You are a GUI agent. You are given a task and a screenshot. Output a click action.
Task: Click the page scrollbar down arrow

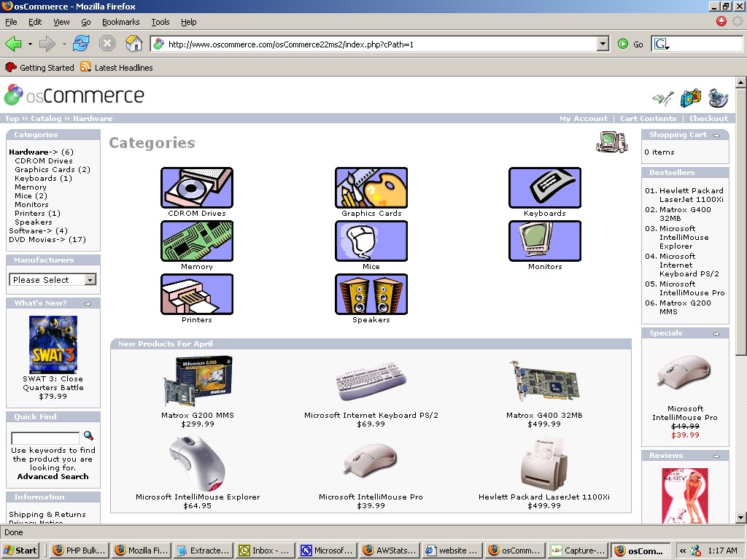(740, 518)
